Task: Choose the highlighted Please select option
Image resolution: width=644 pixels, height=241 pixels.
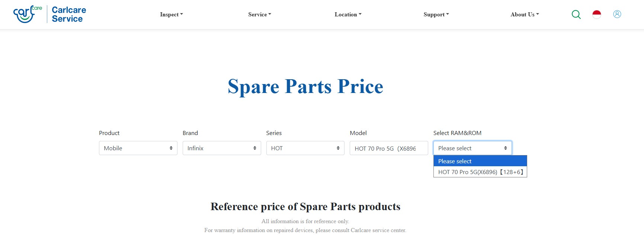Action: (480, 161)
